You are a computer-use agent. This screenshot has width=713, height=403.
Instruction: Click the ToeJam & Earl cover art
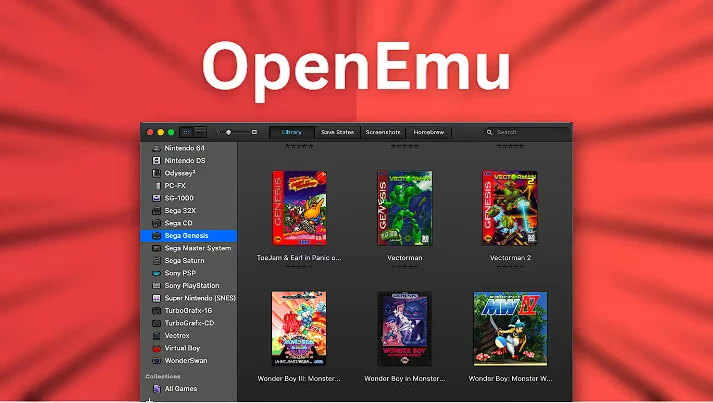[x=299, y=208]
